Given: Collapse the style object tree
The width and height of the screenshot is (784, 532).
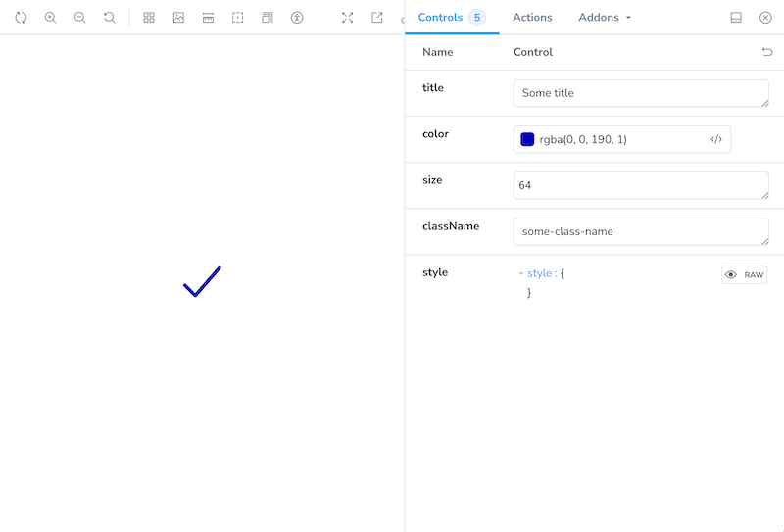Looking at the screenshot, I should click(x=521, y=274).
